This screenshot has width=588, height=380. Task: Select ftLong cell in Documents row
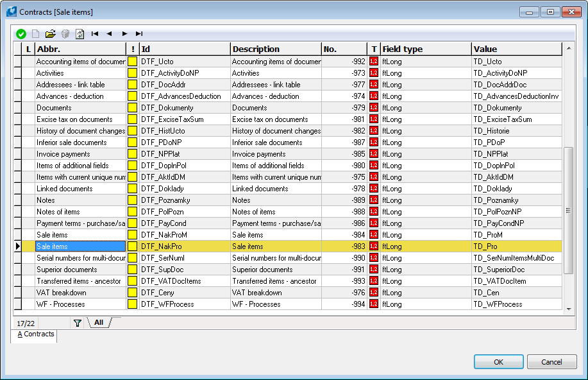pos(426,108)
